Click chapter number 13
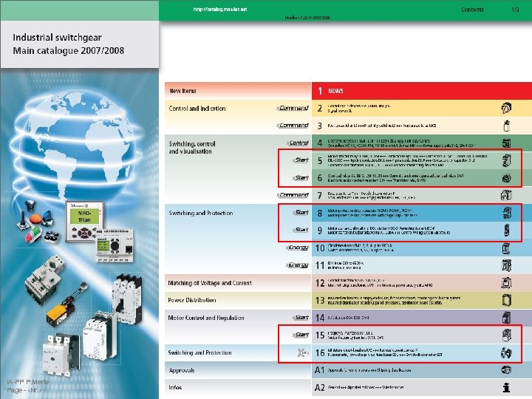The height and width of the screenshot is (399, 532). pyautogui.click(x=320, y=300)
